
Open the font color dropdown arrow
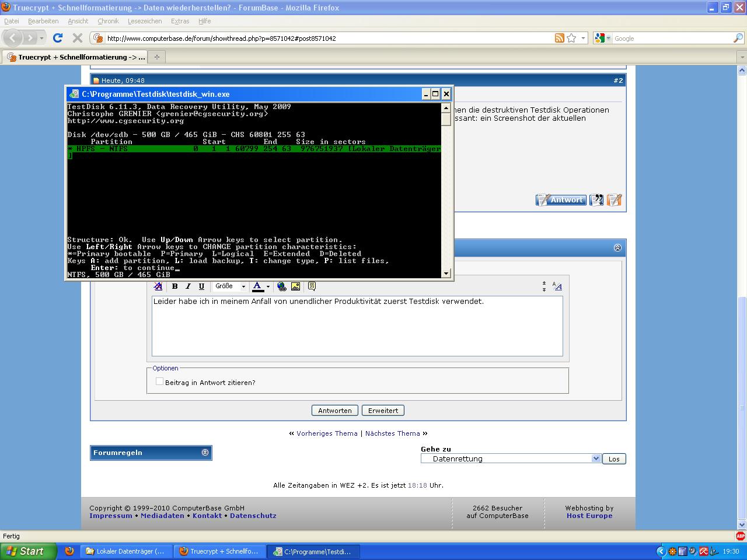tap(268, 286)
